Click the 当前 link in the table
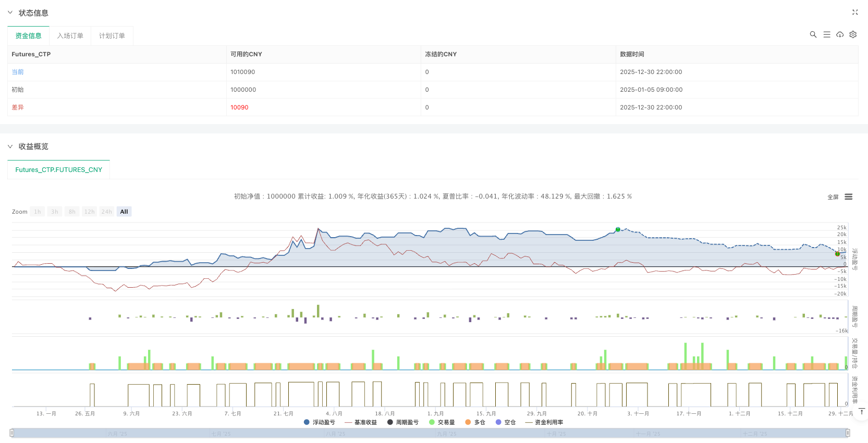 (x=18, y=72)
